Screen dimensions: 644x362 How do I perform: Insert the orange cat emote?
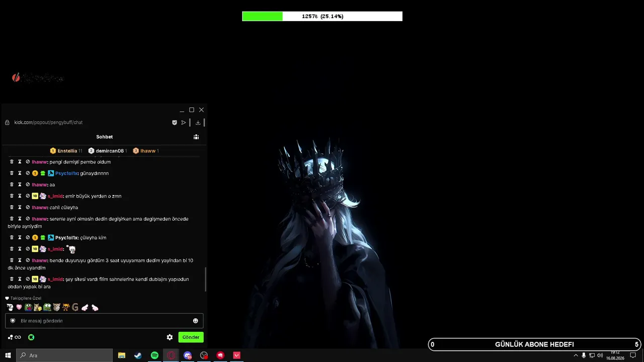66,307
